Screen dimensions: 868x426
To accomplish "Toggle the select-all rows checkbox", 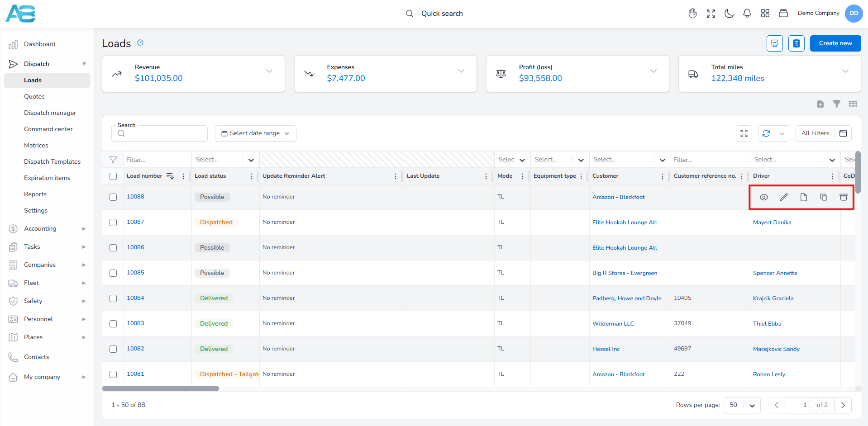I will coord(113,176).
